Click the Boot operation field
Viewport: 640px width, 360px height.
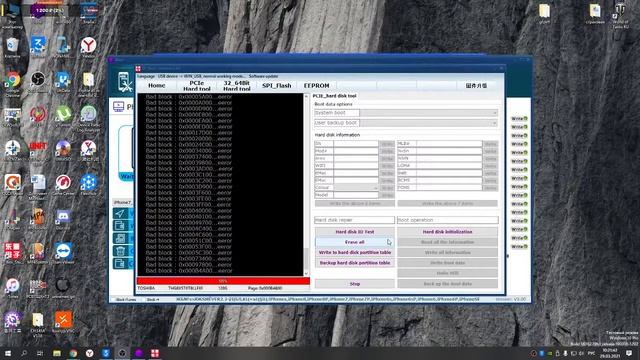[447, 220]
